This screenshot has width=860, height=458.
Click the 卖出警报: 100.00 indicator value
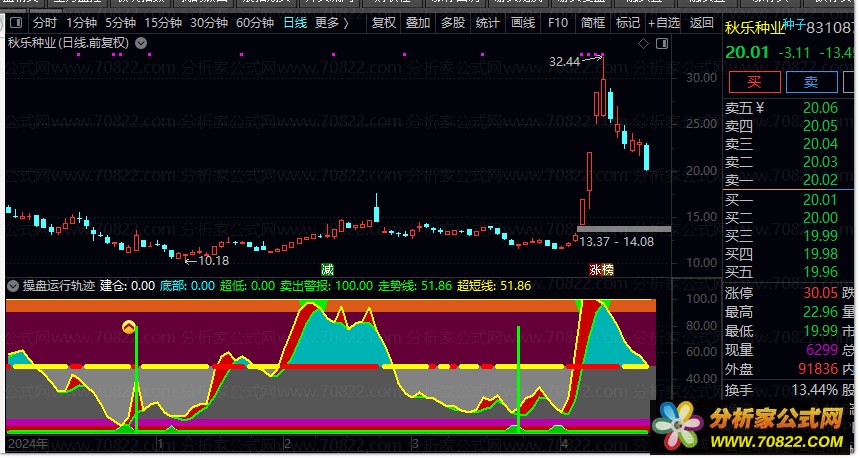click(326, 286)
